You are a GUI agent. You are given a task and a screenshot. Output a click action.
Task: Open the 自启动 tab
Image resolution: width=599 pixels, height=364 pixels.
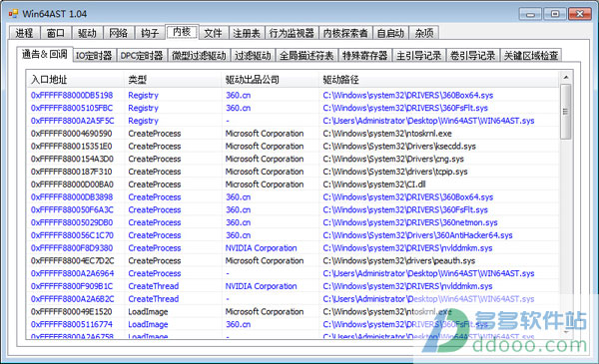390,33
